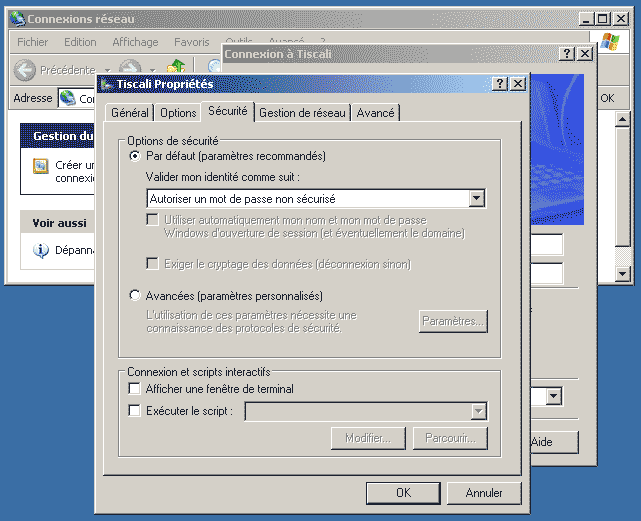Image resolution: width=641 pixels, height=521 pixels.
Task: Open the Gestion de réseau tab
Action: coord(302,112)
